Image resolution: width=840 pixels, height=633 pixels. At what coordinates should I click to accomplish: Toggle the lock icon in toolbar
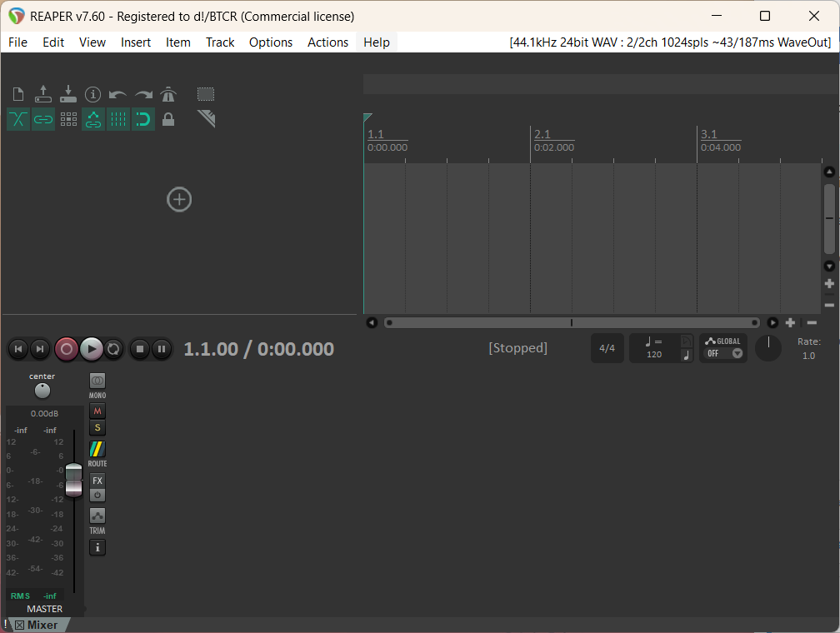coord(168,119)
